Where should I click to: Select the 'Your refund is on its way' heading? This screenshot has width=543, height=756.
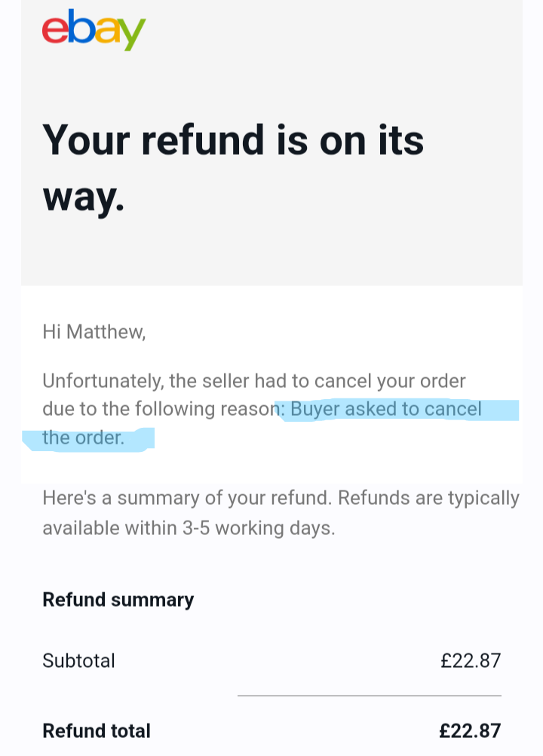(x=233, y=167)
